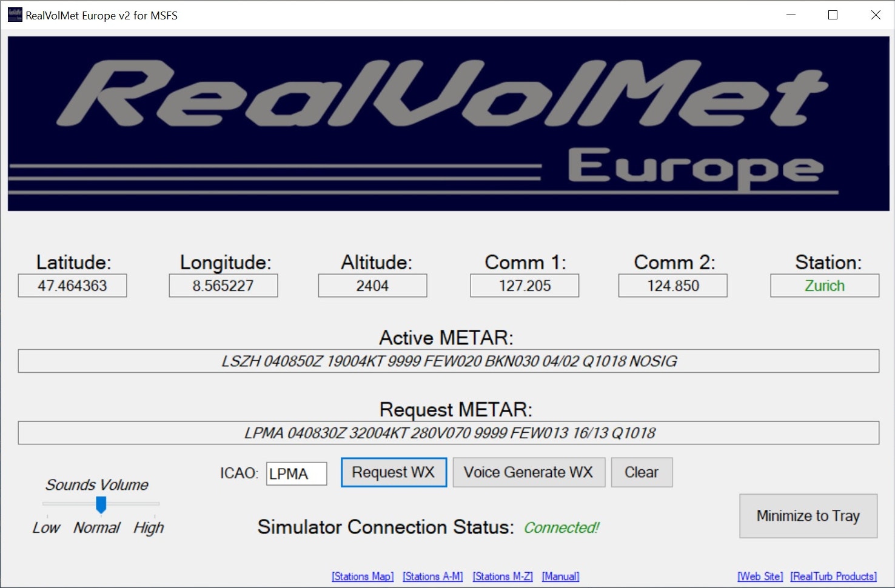Click the Latitude value field

pyautogui.click(x=72, y=286)
